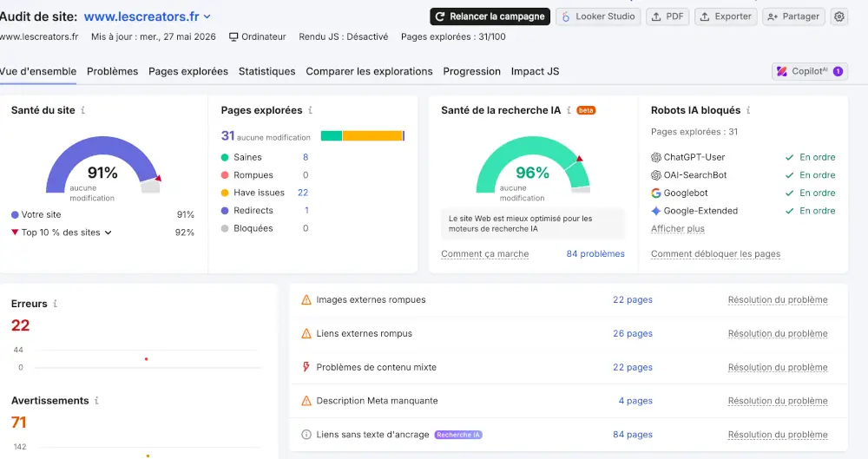Expand the Top 10 % des sites dropdown
Image resolution: width=868 pixels, height=459 pixels.
pos(67,233)
